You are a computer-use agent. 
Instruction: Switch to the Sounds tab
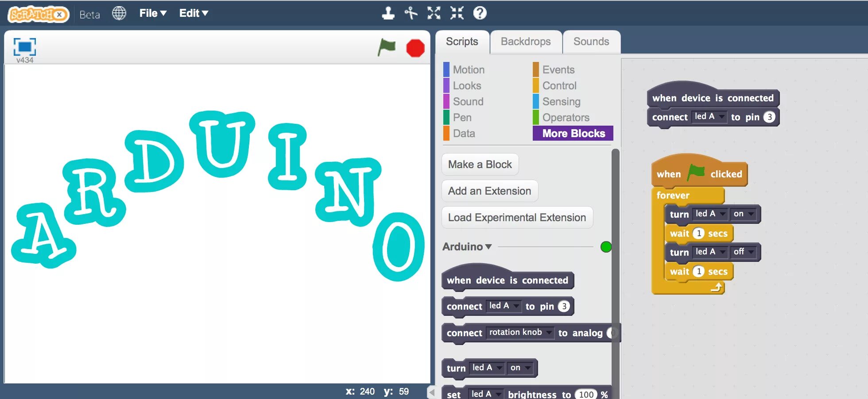click(x=591, y=42)
